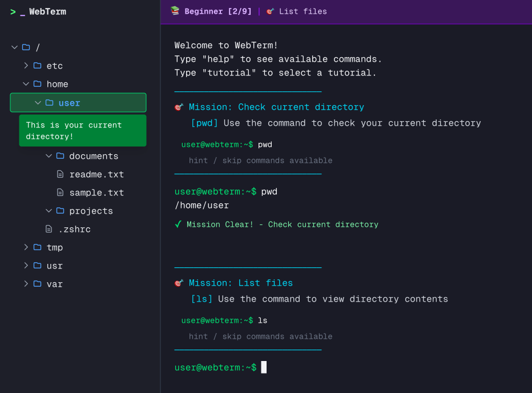Screen dimensions: 532x393
Task: Click the file icon for readme.txt
Action: tap(61, 174)
